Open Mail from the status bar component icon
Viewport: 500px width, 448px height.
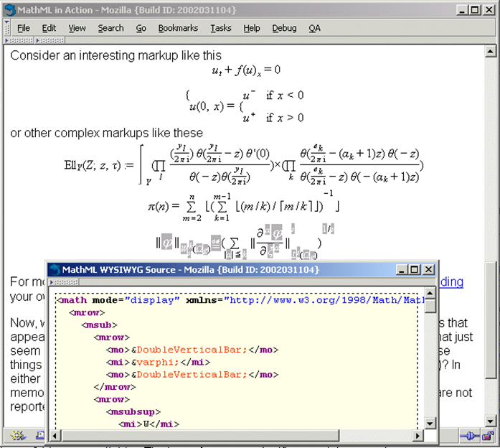[x=40, y=435]
